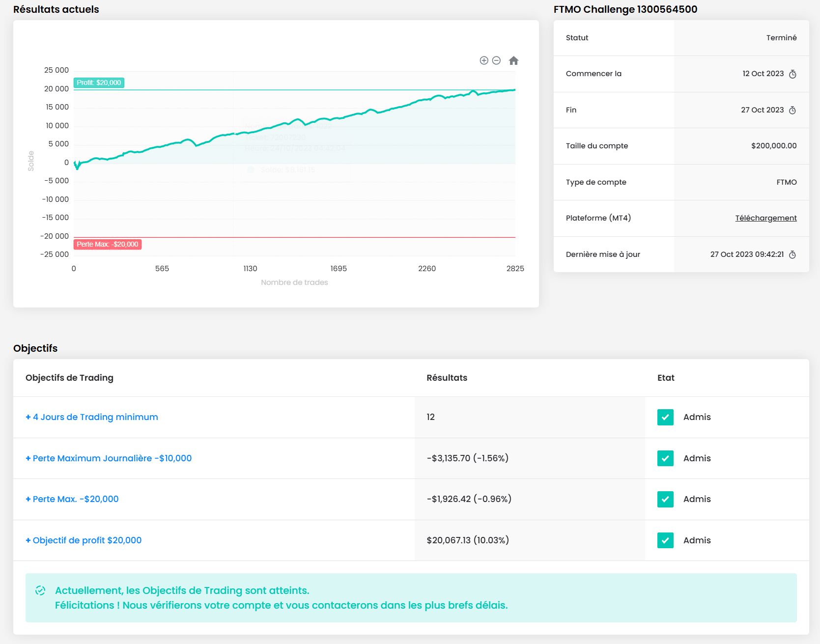Reset chart view with home icon
This screenshot has height=644, width=820.
pos(513,60)
